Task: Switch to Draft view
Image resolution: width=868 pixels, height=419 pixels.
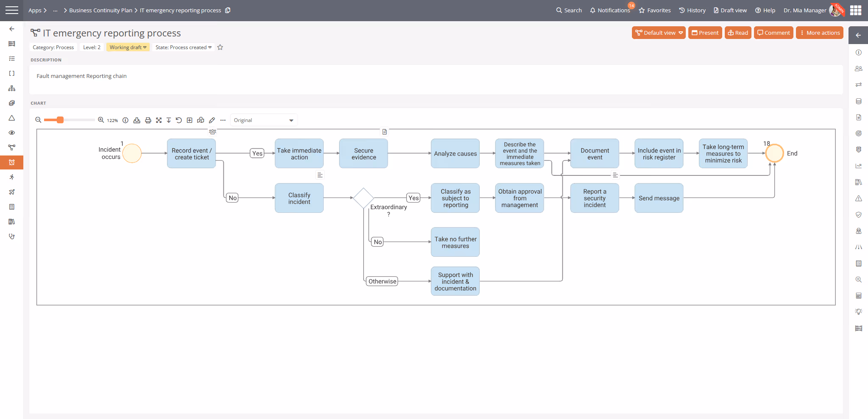Action: tap(730, 10)
